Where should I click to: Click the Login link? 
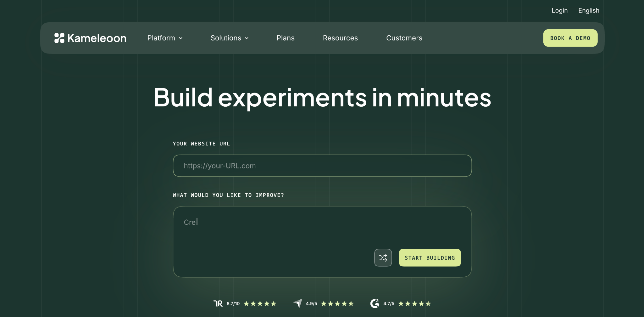tap(559, 10)
